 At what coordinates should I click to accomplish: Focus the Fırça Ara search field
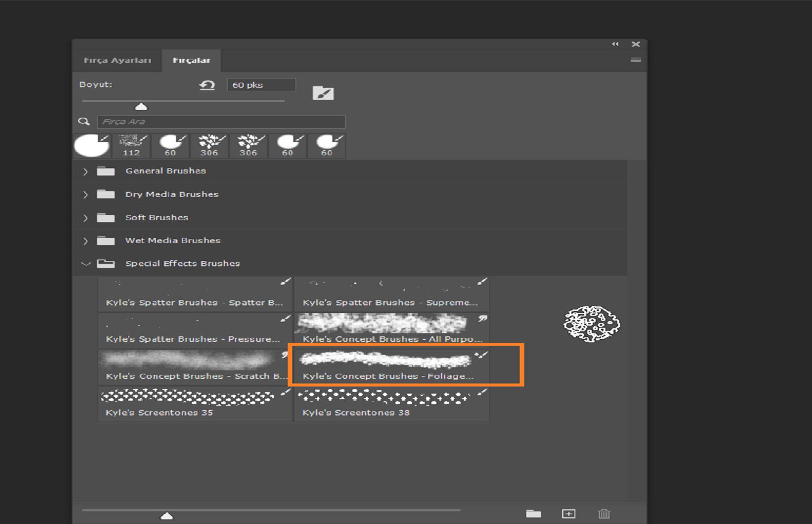click(221, 122)
